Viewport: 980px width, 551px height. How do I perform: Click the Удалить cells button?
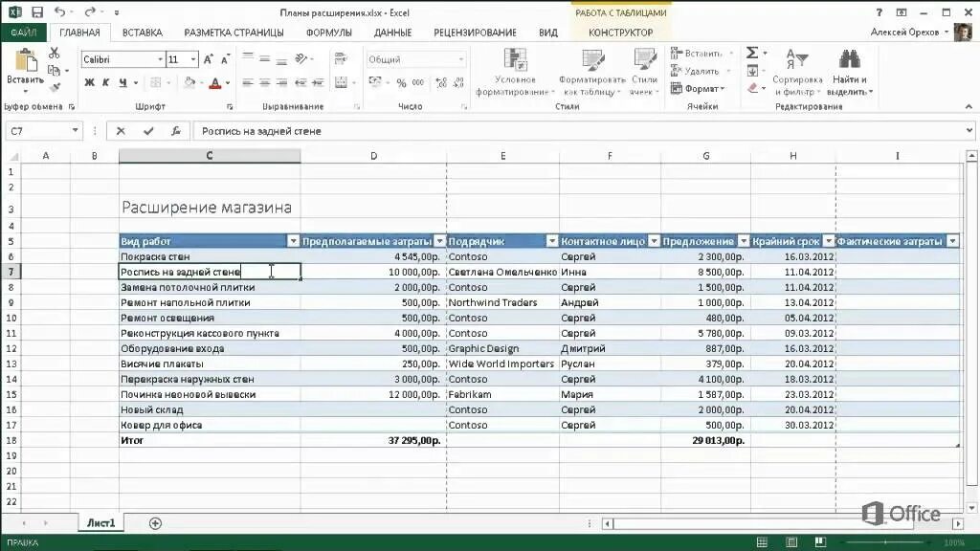[700, 71]
